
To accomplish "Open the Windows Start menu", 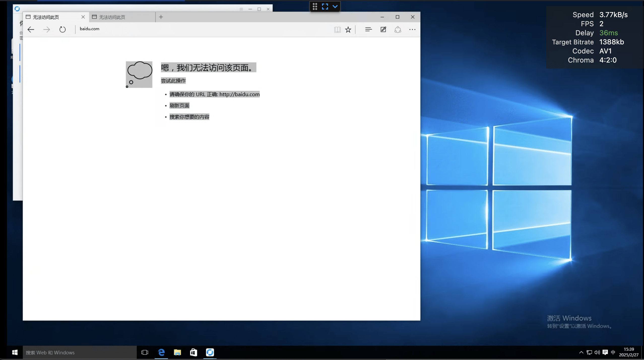I will (15, 352).
